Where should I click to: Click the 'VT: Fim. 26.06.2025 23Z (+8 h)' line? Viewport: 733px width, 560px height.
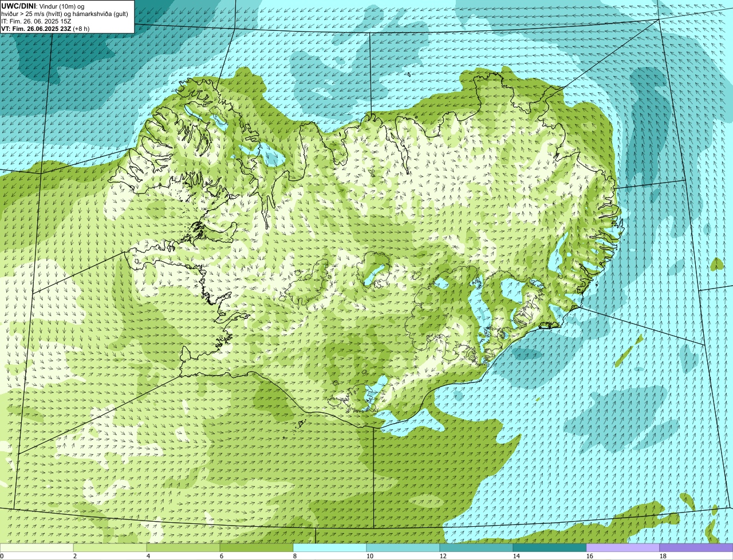(x=45, y=29)
